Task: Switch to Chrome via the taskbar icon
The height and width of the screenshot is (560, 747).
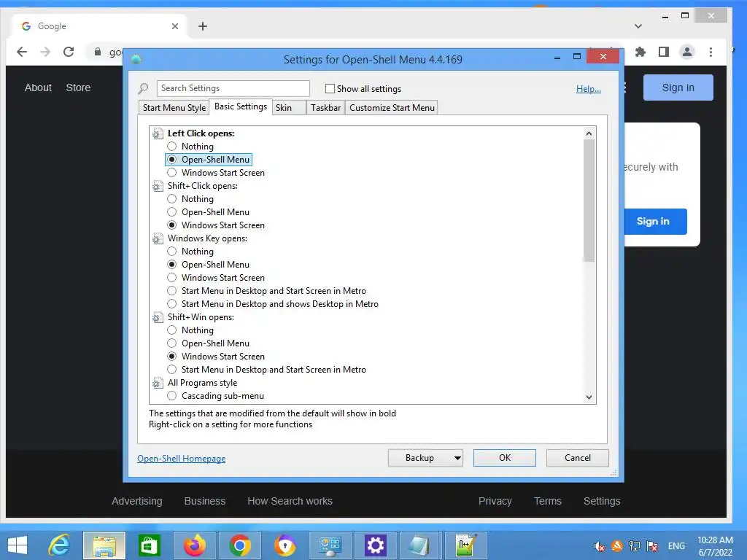Action: 239,545
